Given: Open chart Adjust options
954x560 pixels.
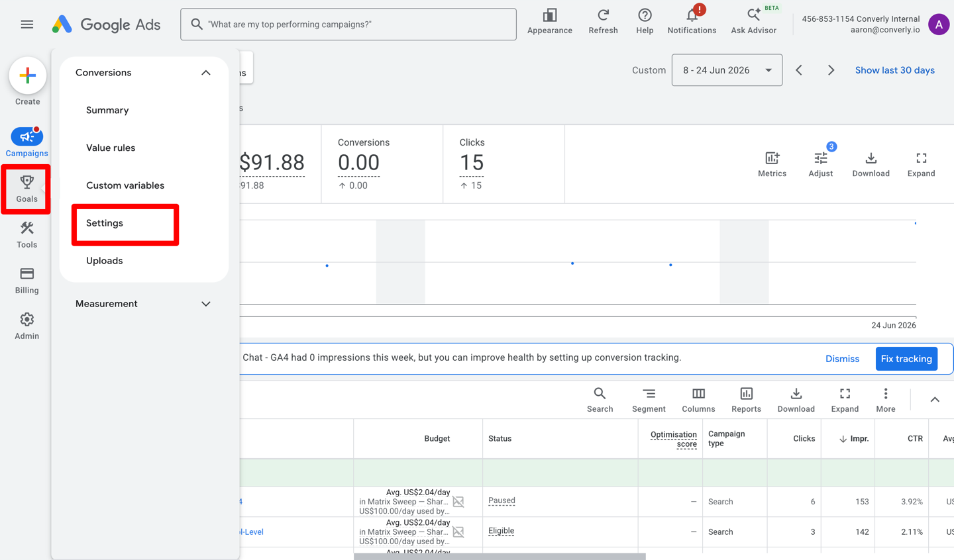Looking at the screenshot, I should (x=820, y=164).
